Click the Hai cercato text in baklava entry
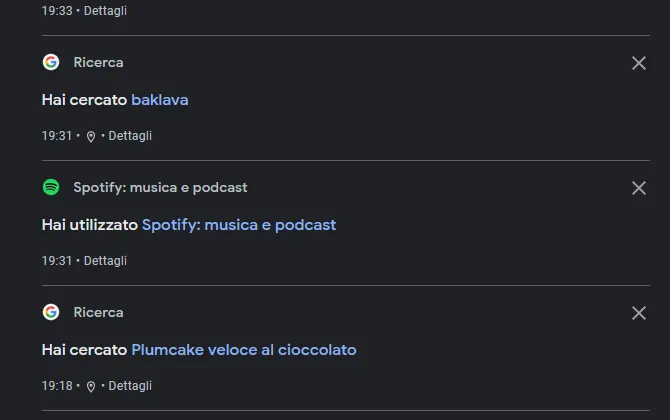Screen dimensions: 670x420 pyautogui.click(x=84, y=100)
